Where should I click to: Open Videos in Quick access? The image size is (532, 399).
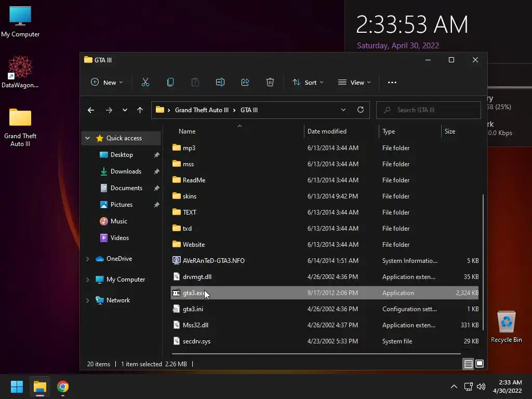pos(119,238)
